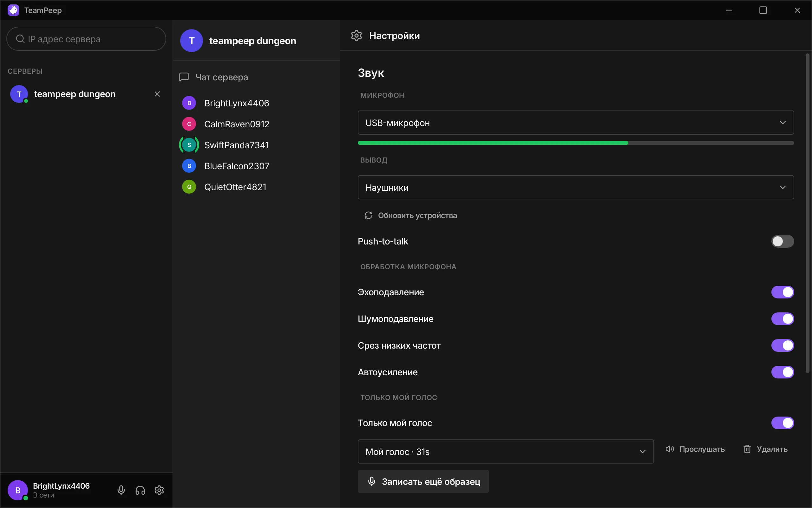Open the USB-микрофон dropdown
This screenshot has height=508, width=812.
coord(576,123)
